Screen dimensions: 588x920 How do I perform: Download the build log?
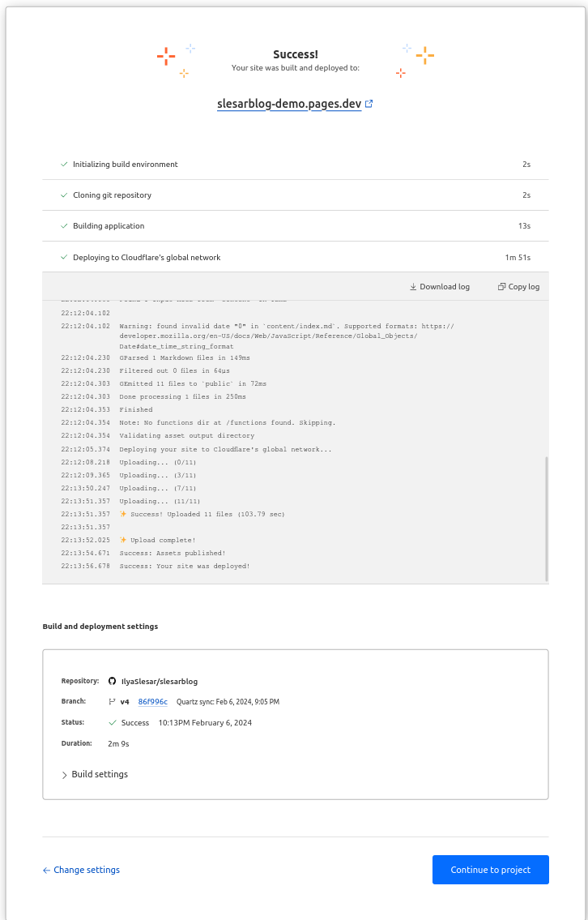tap(440, 287)
